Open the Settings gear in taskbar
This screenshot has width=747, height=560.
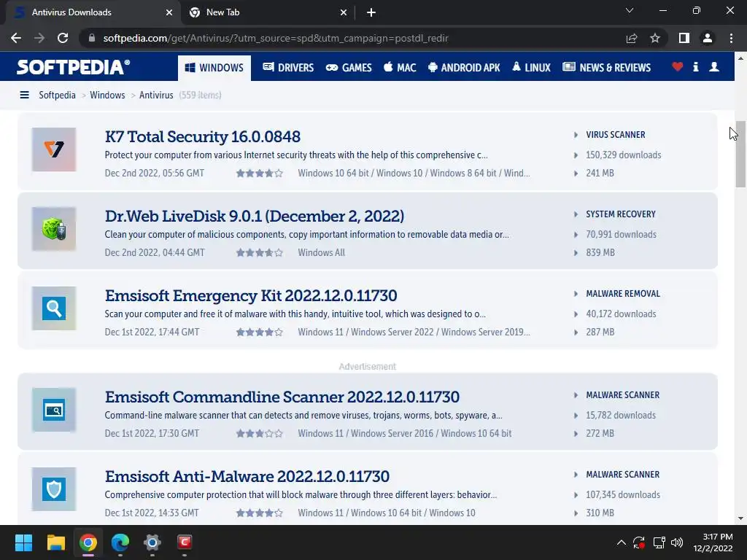pos(152,542)
